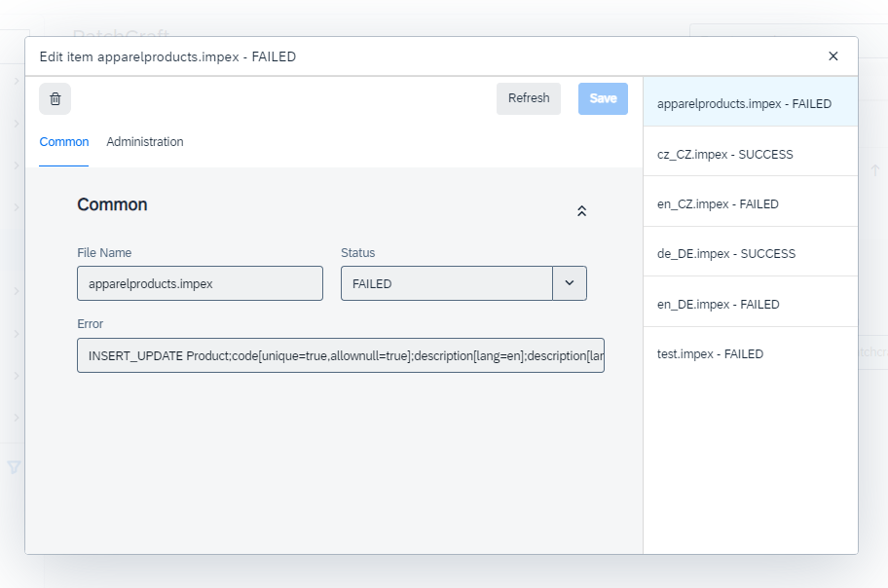This screenshot has height=588, width=888.
Task: Open the Status dropdown arrow
Action: (570, 283)
